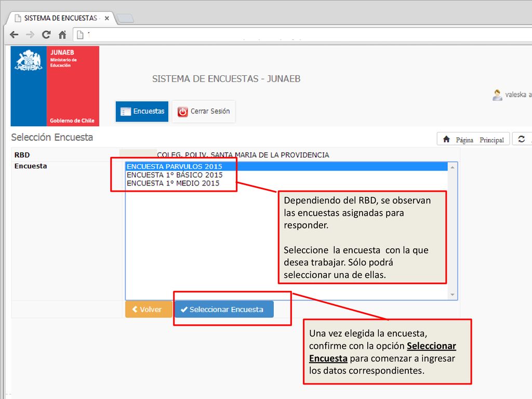Go to Página Principal
The image size is (532, 399).
click(473, 139)
